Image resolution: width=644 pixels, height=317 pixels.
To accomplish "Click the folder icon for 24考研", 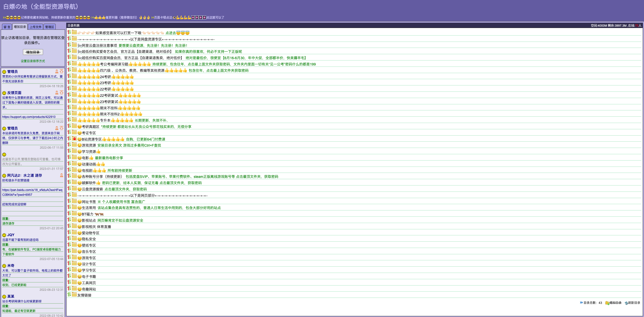I will (74, 76).
